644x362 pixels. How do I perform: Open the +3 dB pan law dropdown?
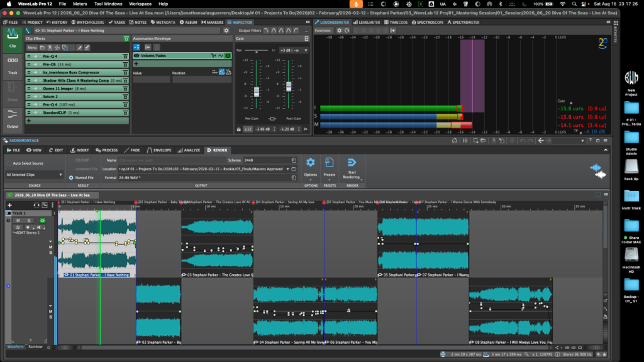pyautogui.click(x=294, y=50)
